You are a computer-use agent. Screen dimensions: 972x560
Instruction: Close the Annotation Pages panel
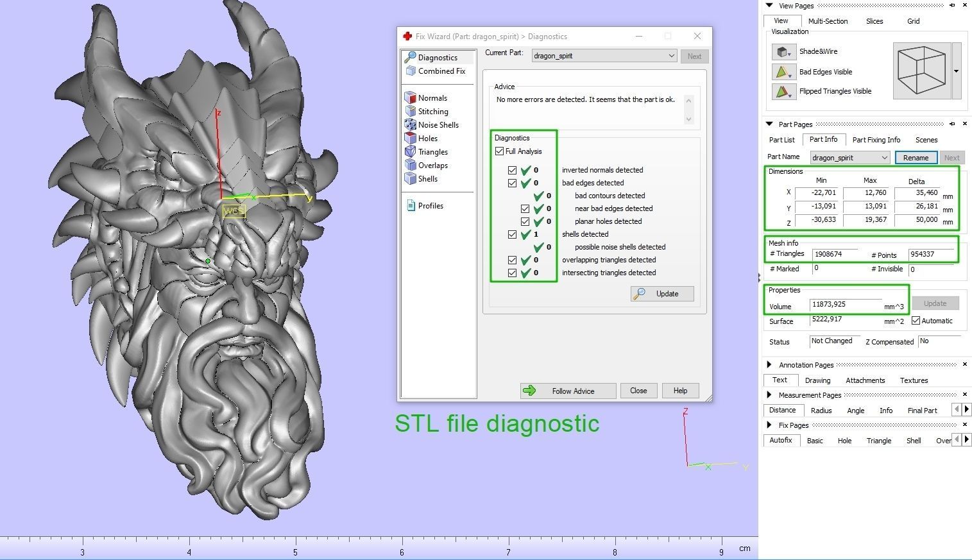(x=965, y=364)
